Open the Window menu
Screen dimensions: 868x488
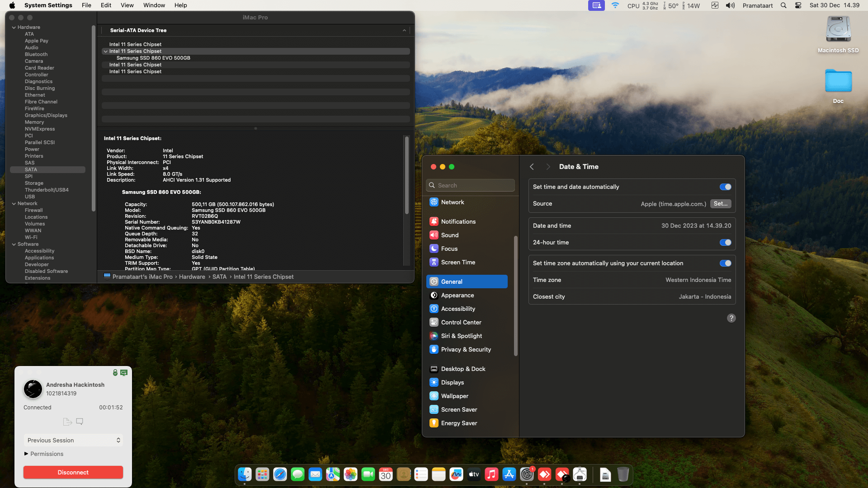pos(154,5)
